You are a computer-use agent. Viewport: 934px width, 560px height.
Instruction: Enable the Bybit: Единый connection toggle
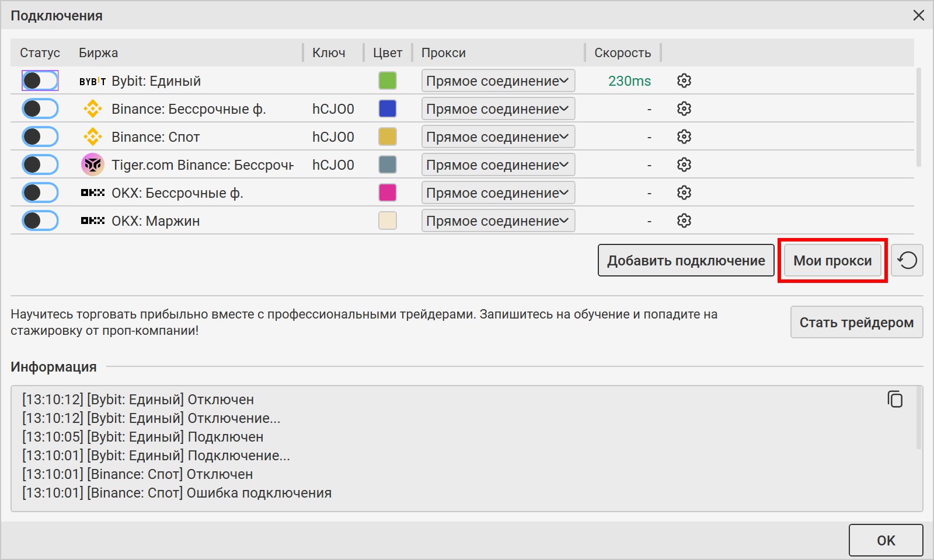[x=40, y=80]
